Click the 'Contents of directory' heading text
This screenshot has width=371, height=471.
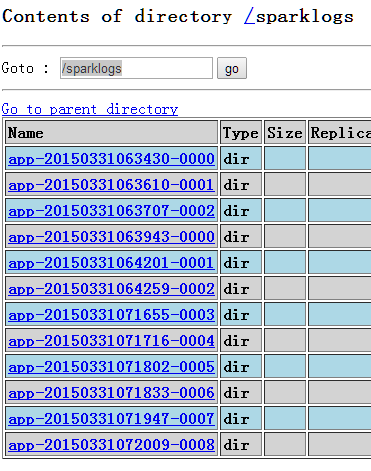click(x=117, y=16)
